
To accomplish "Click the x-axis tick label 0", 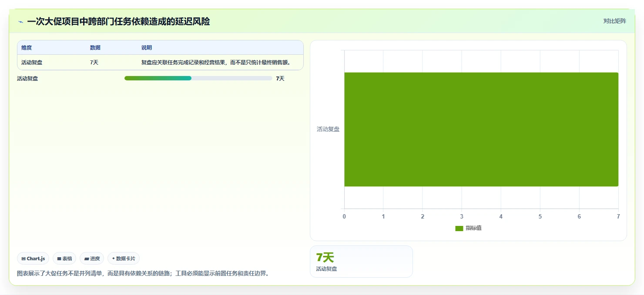I will pyautogui.click(x=344, y=216).
